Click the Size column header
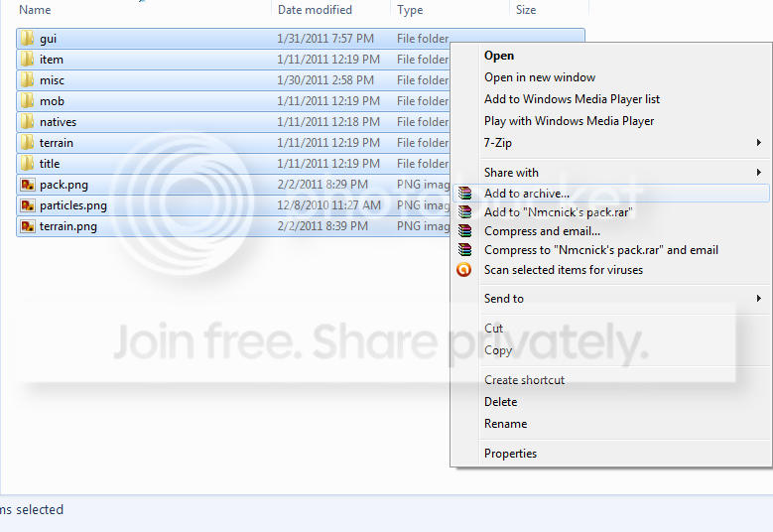This screenshot has height=532, width=773. 526,10
